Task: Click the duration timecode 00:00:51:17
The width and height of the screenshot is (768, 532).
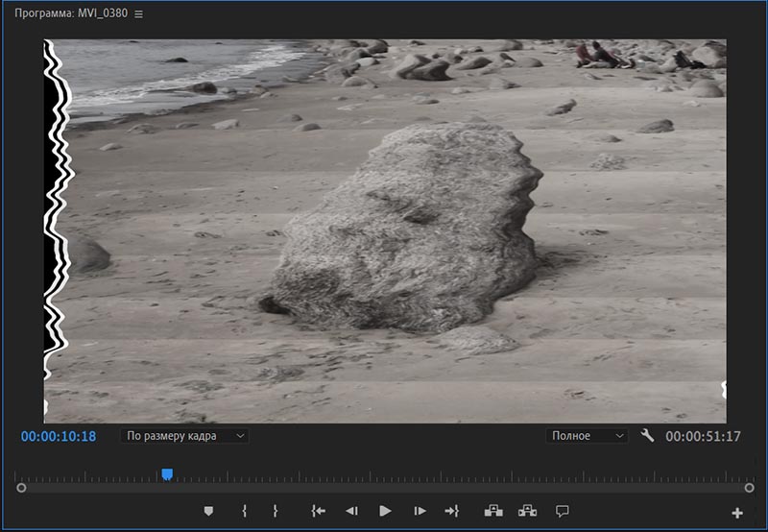Action: click(703, 437)
